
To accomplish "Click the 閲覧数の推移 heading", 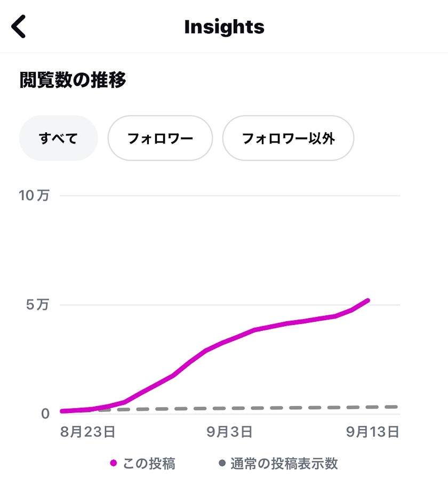I will pyautogui.click(x=73, y=81).
